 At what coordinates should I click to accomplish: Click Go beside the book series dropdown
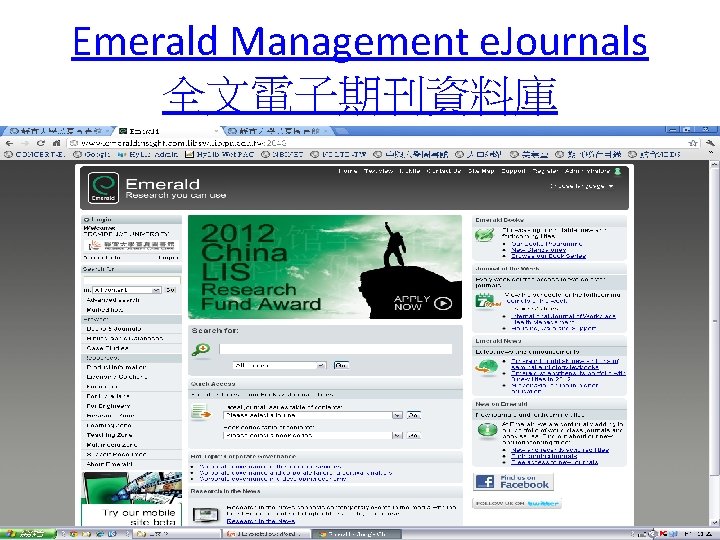(413, 435)
